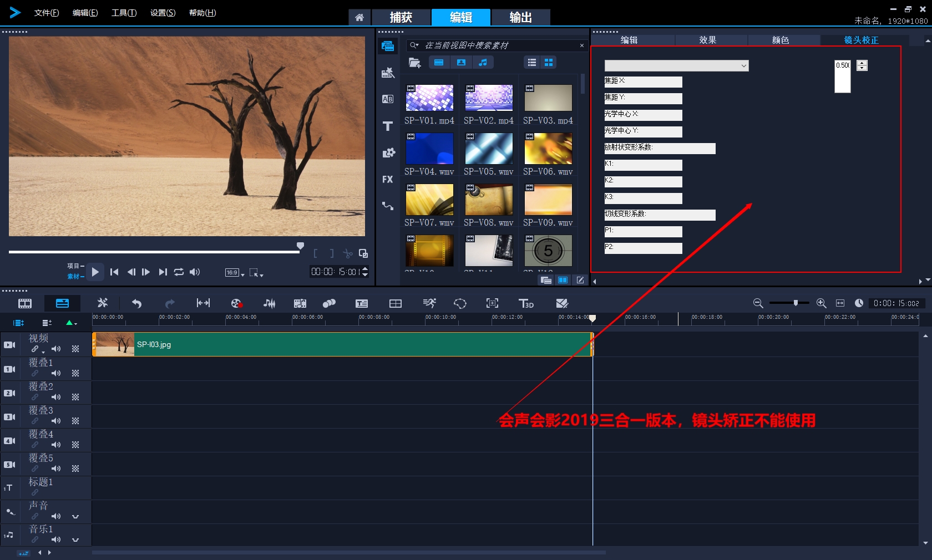
Task: Expand the 音乐1 track options chevron
Action: (75, 539)
